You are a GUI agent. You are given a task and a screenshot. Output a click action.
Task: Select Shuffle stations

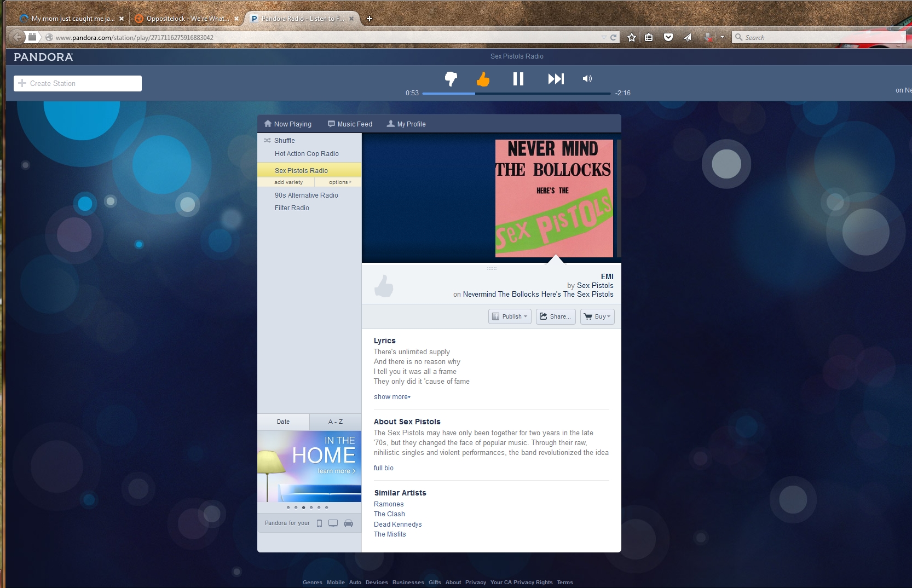[x=279, y=141]
